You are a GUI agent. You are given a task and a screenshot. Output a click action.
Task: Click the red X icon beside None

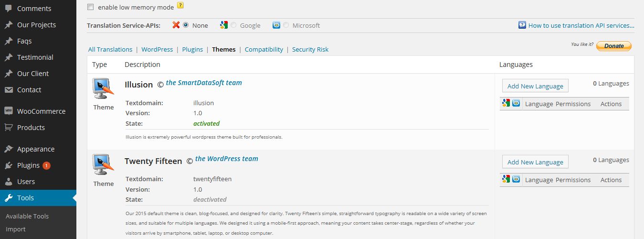coord(176,25)
